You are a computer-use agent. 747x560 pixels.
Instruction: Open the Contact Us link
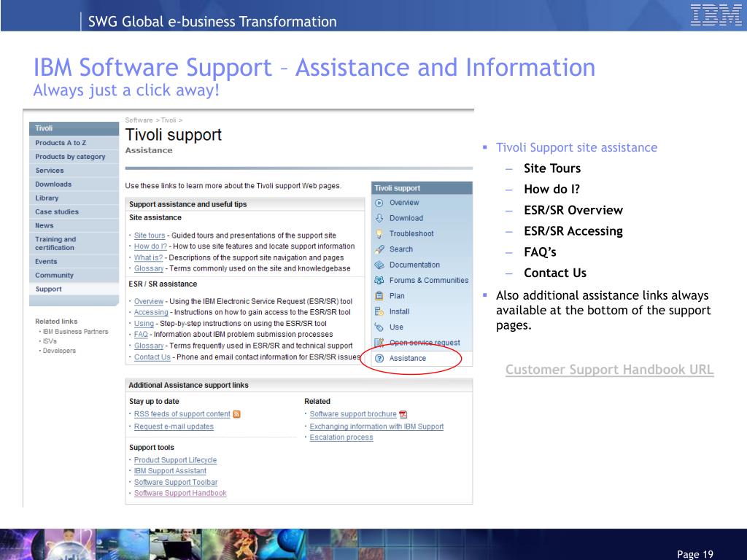(x=152, y=357)
